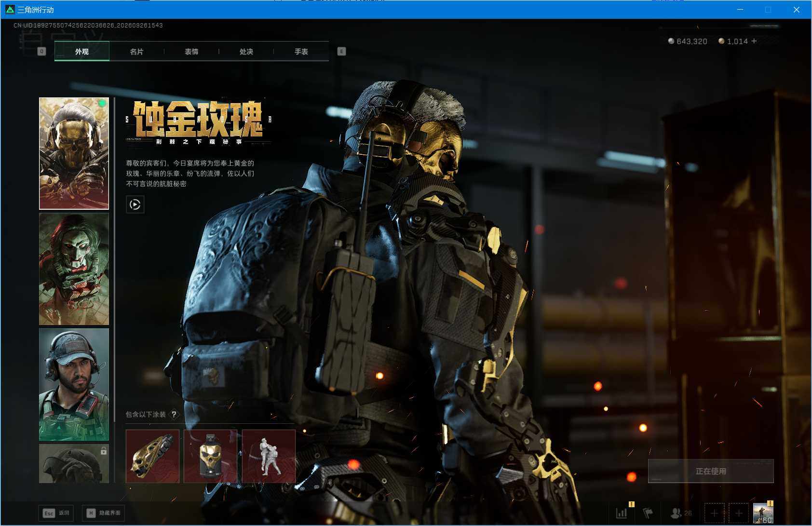Click the 隐藏界面 button
812x526 pixels.
(x=104, y=513)
